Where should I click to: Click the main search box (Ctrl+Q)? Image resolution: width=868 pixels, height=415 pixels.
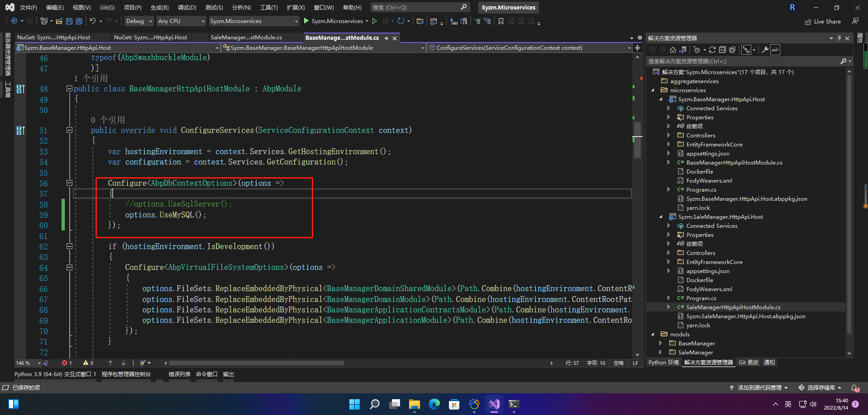420,7
